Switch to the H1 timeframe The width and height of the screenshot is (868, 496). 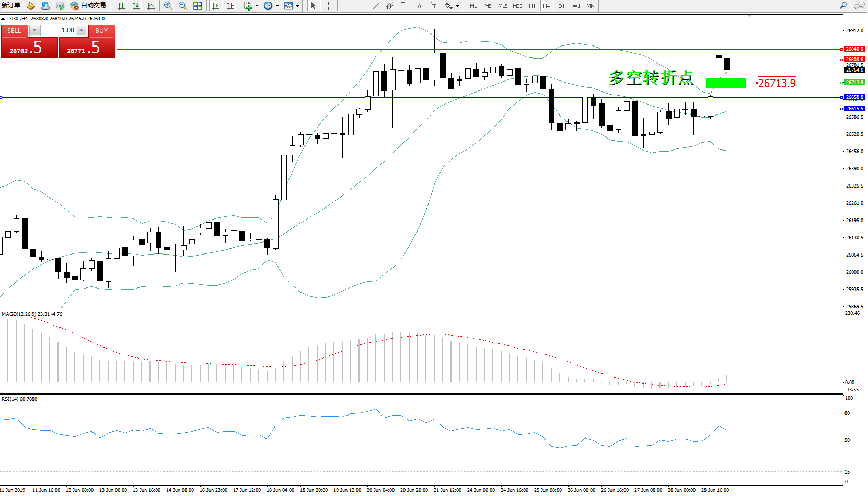click(532, 6)
